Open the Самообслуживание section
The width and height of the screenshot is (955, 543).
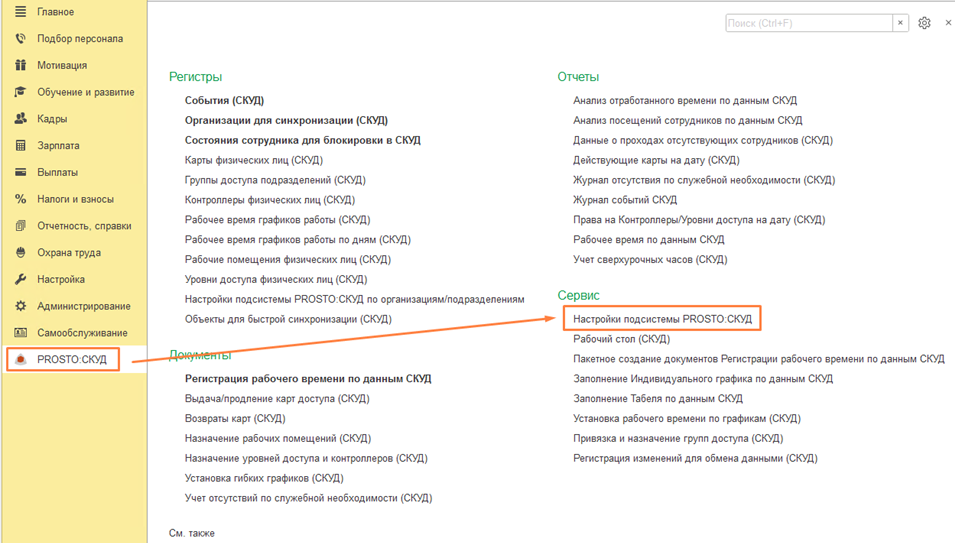pos(82,333)
